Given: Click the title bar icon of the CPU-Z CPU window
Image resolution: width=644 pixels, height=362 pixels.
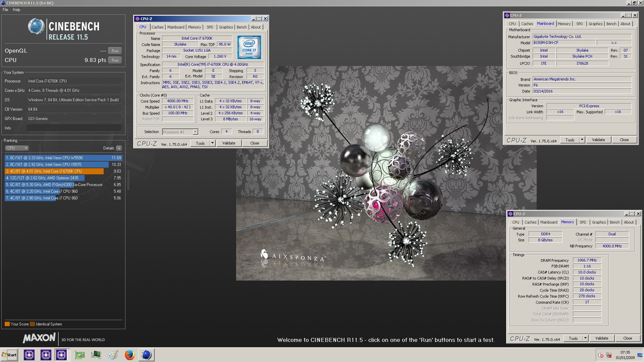Looking at the screenshot, I should tap(138, 19).
